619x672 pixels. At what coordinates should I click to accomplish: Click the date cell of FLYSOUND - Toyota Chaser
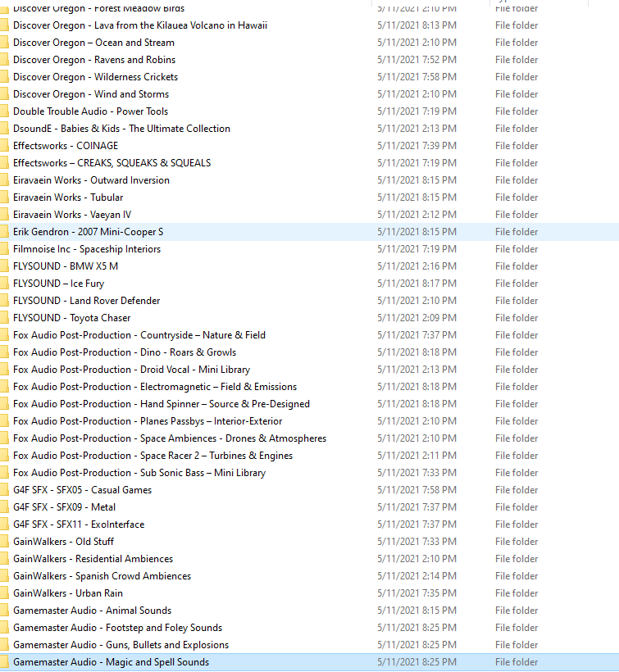(416, 318)
